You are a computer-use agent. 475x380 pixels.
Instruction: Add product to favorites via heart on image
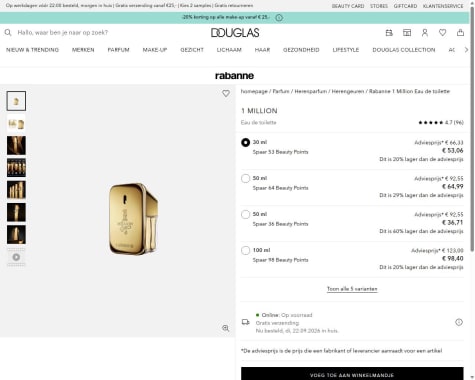pyautogui.click(x=226, y=93)
